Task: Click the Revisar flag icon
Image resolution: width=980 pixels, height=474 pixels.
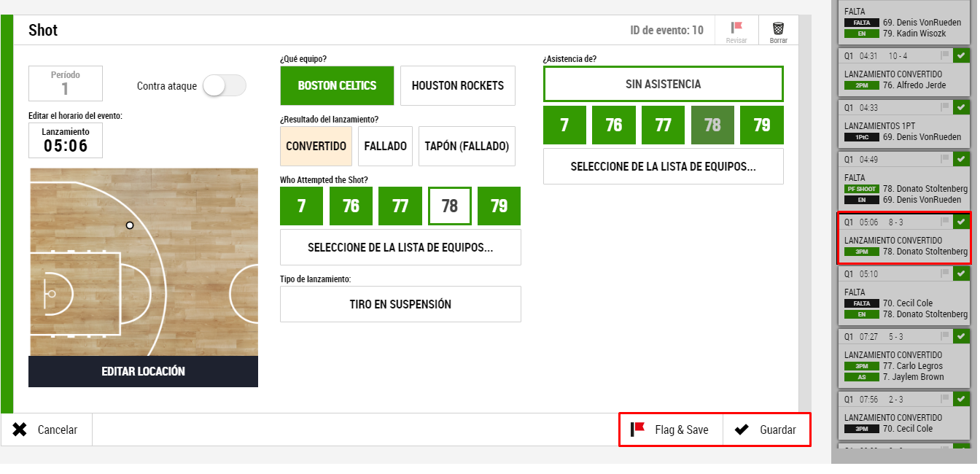Action: click(736, 28)
